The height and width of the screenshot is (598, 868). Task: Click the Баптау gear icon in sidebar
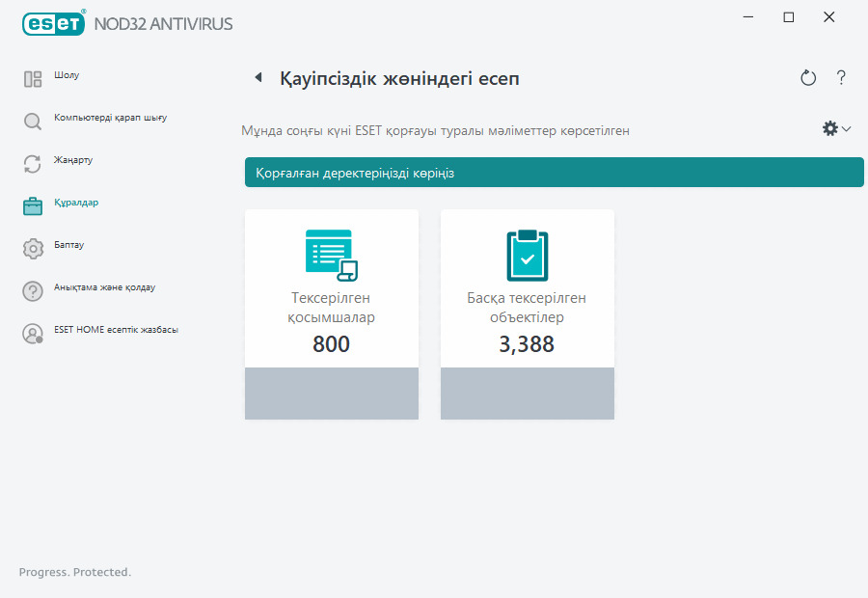coord(33,249)
